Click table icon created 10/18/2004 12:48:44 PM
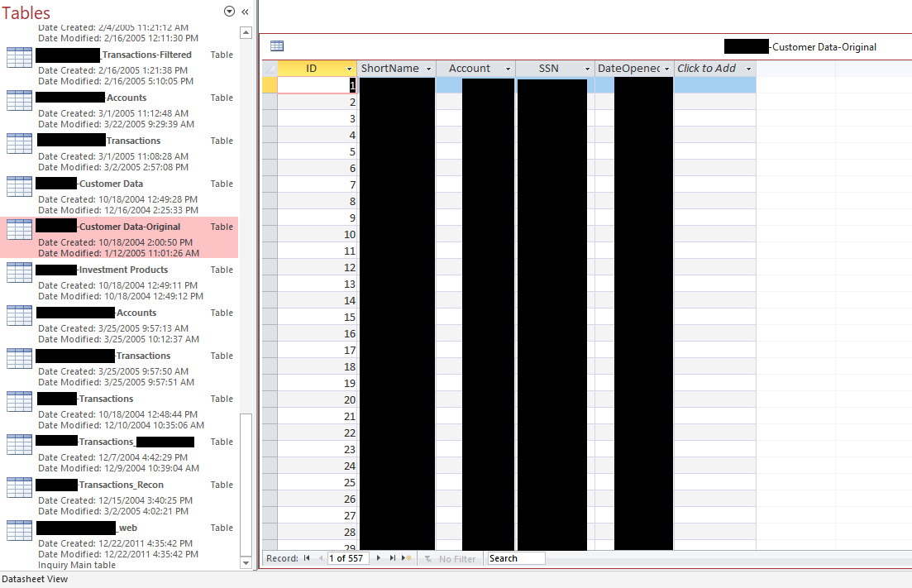 (x=19, y=402)
